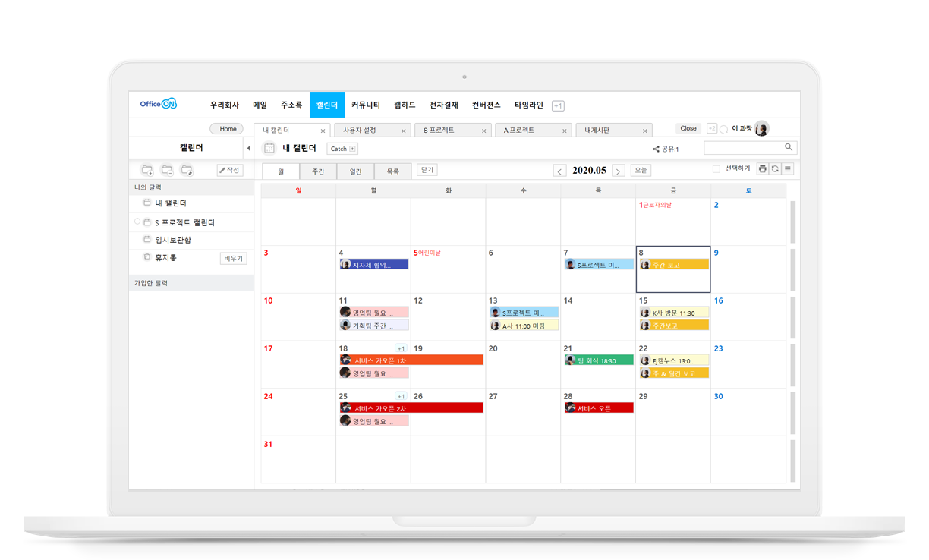Image resolution: width=929 pixels, height=560 pixels.
Task: Click the 오늘 today button
Action: coord(641,171)
